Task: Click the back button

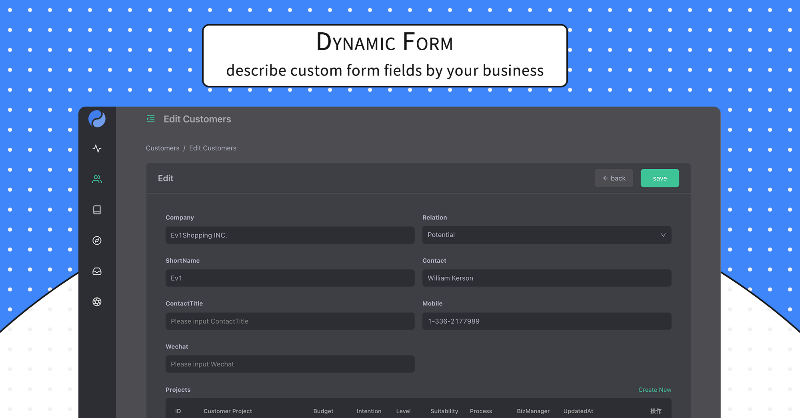Action: (614, 178)
